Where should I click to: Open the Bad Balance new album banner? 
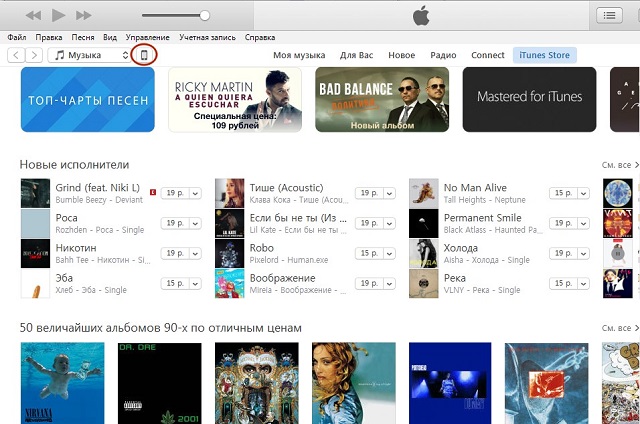click(382, 100)
